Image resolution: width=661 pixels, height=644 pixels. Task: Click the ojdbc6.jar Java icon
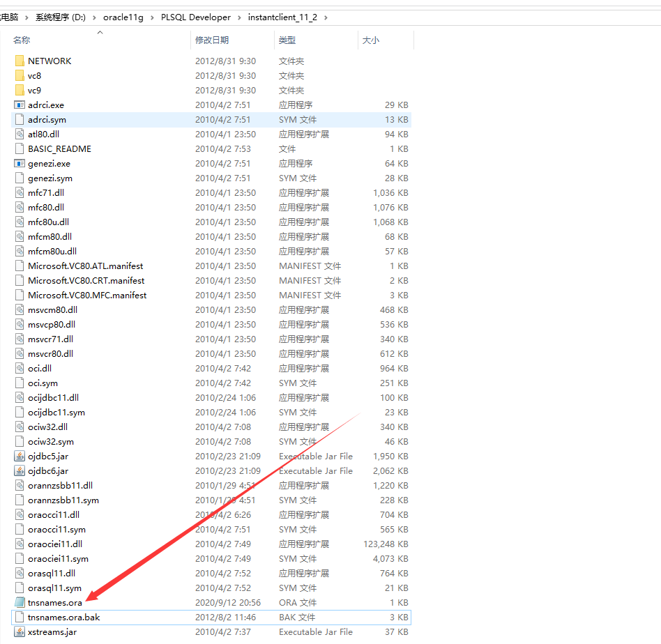tap(20, 470)
